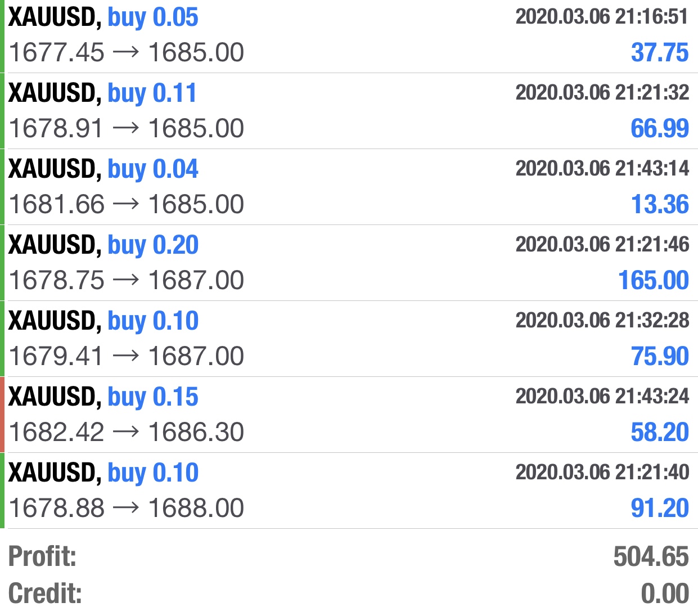Screen dimensions: 698x616
Task: Click the 1677.45 → 1685.00 price range
Action: [127, 53]
